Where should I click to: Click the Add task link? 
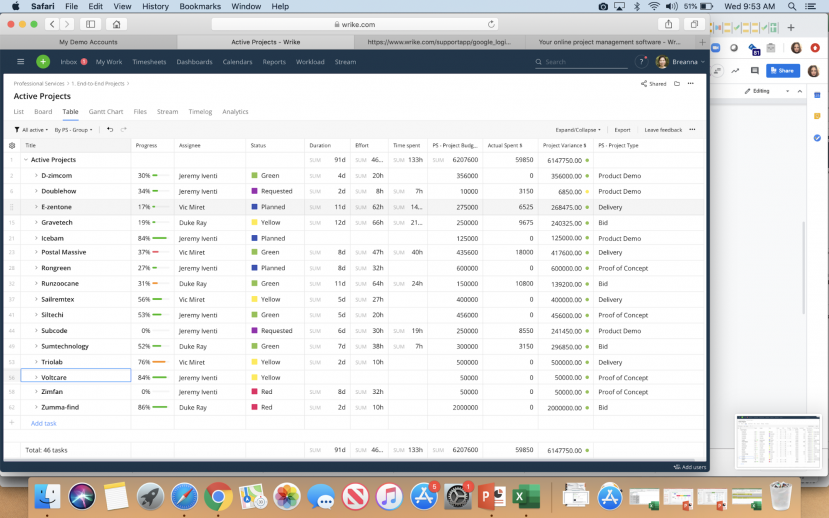43,423
